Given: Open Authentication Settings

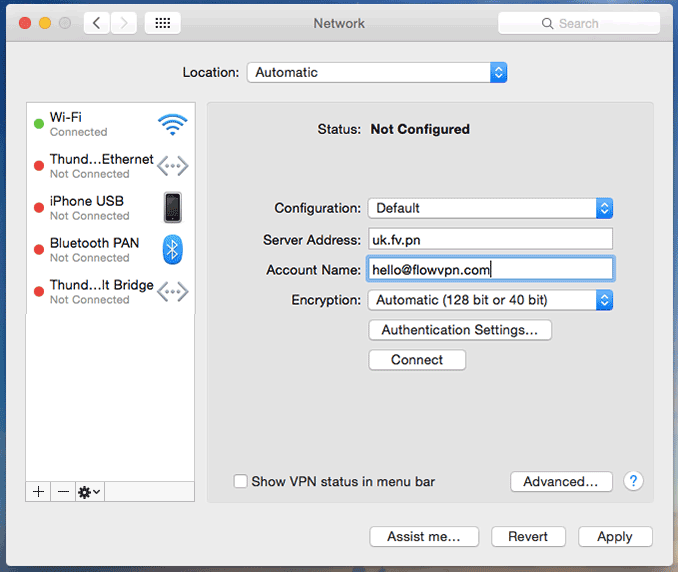Looking at the screenshot, I should click(x=460, y=330).
